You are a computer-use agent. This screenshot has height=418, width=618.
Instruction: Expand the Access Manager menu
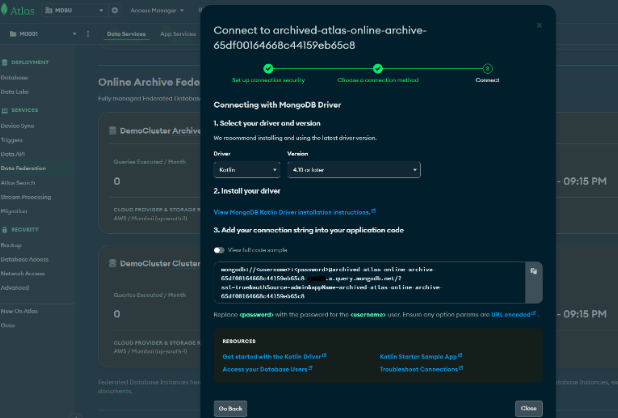pos(157,10)
